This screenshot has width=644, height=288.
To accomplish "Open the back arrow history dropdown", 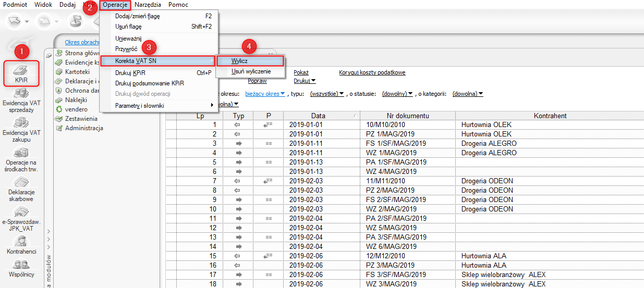I will pos(28,22).
